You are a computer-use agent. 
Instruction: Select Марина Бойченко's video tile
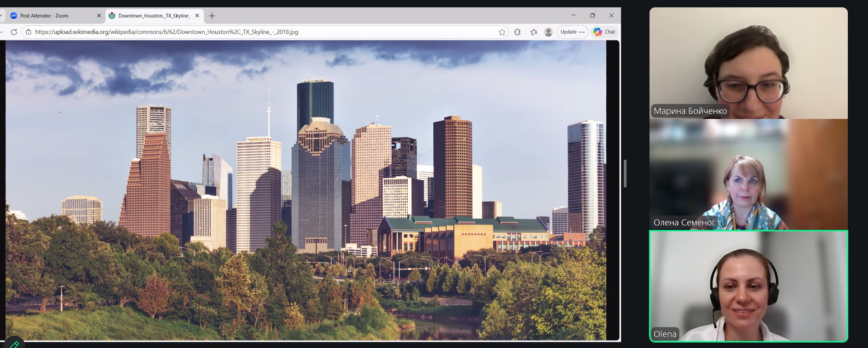pyautogui.click(x=748, y=63)
